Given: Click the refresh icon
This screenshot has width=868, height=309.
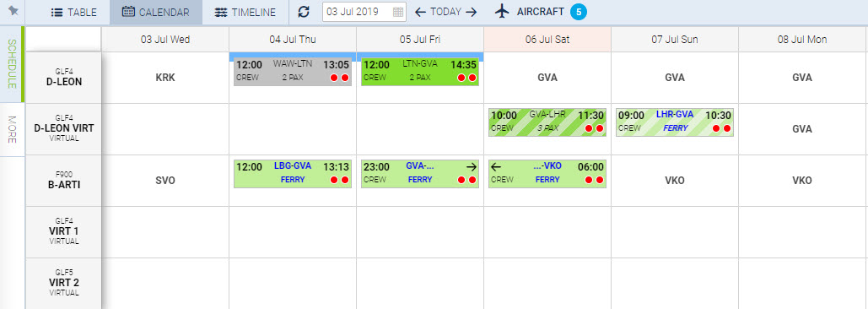Looking at the screenshot, I should pos(304,12).
